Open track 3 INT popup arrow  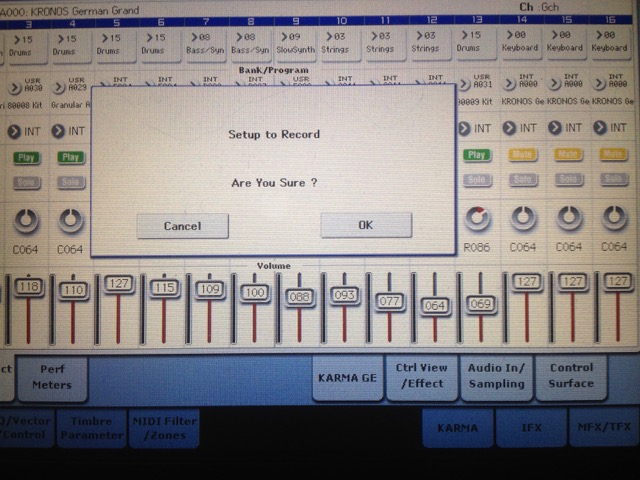14,132
